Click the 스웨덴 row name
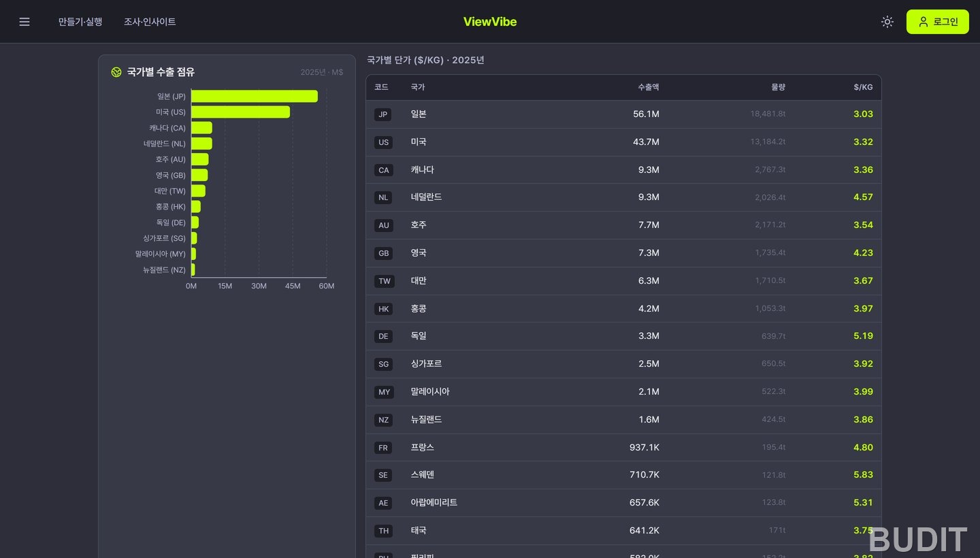 [423, 475]
